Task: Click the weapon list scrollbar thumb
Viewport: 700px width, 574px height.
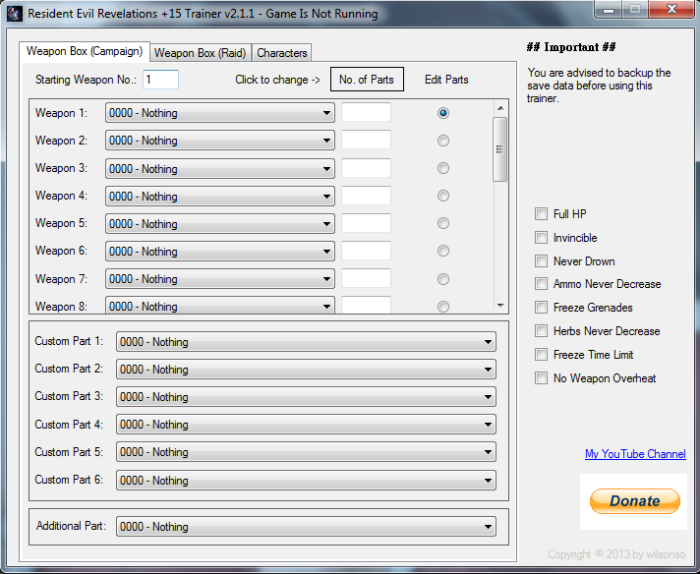Action: pyautogui.click(x=500, y=150)
